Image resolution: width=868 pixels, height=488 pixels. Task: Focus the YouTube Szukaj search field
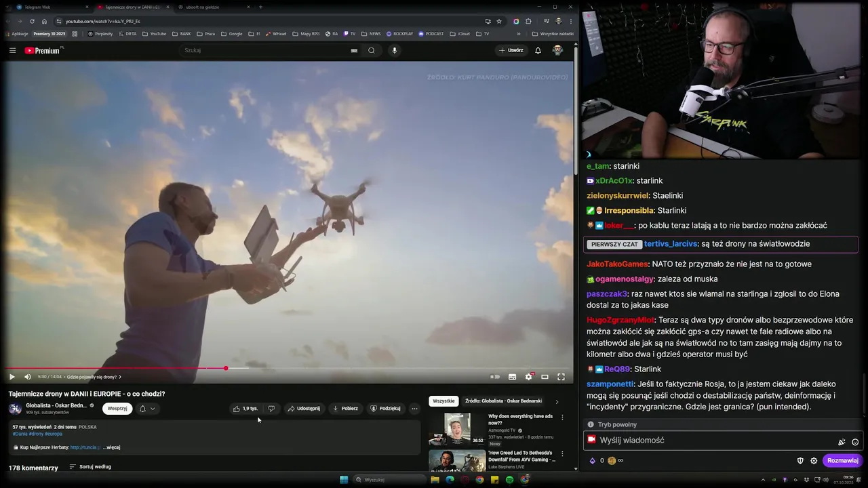click(x=264, y=50)
